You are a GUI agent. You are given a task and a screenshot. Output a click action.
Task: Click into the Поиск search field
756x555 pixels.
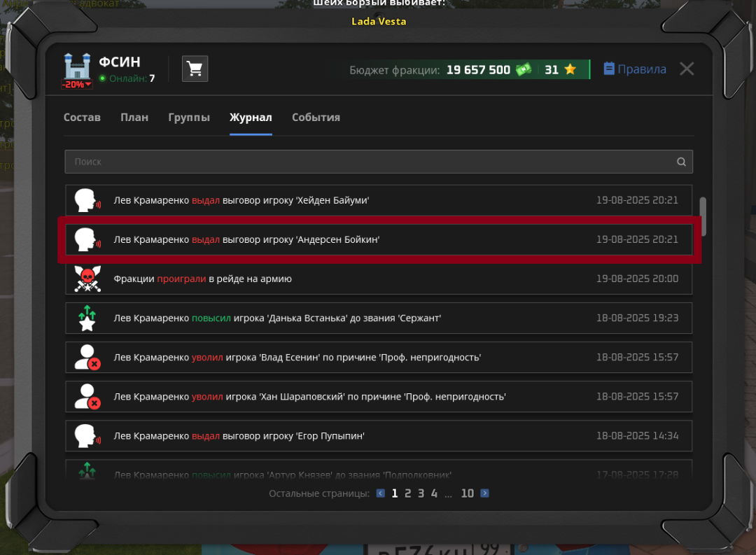click(x=371, y=162)
